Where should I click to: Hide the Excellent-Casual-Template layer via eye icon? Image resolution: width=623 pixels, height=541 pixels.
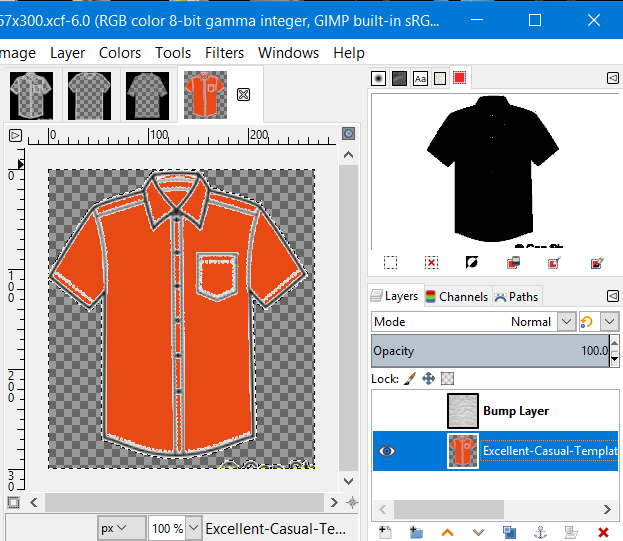click(x=387, y=452)
